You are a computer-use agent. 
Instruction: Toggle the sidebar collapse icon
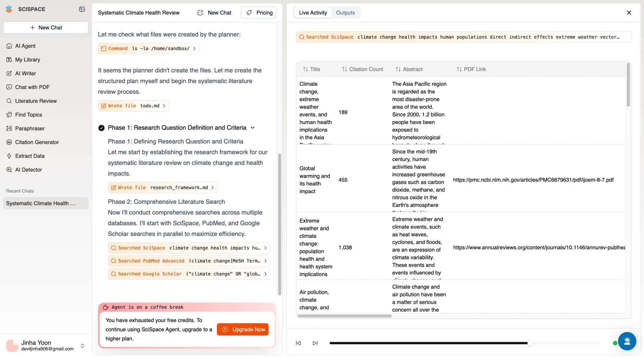tap(82, 9)
